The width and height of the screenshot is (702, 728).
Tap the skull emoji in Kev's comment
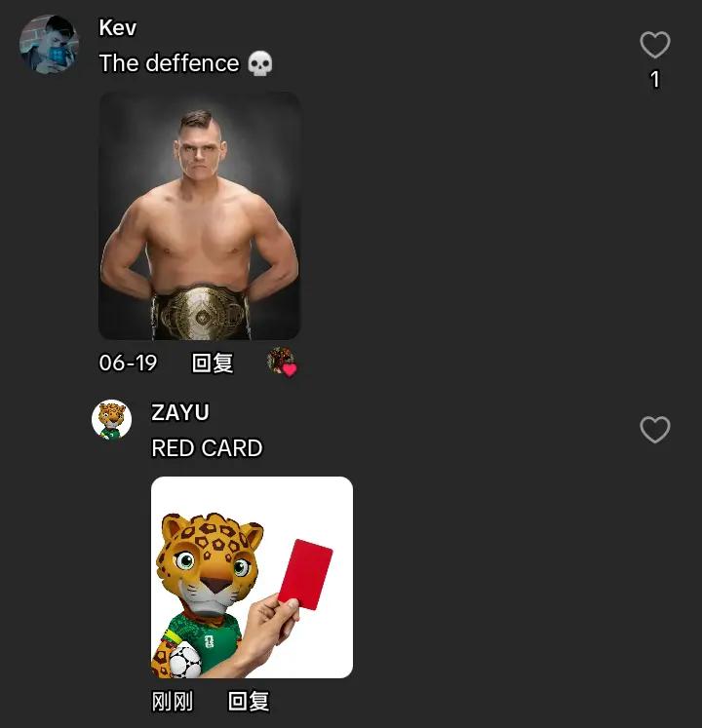point(259,63)
